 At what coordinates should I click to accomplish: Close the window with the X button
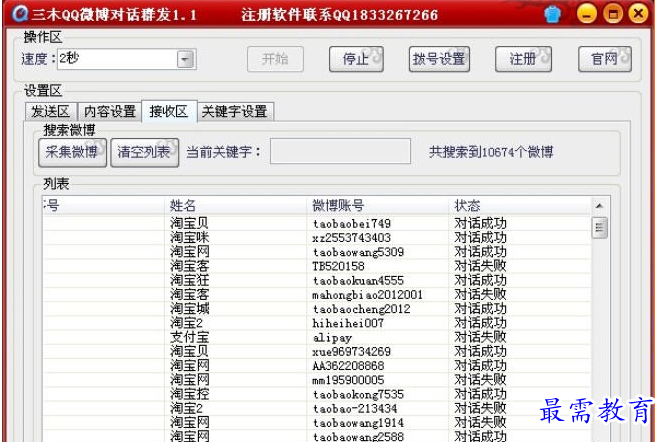tap(639, 14)
